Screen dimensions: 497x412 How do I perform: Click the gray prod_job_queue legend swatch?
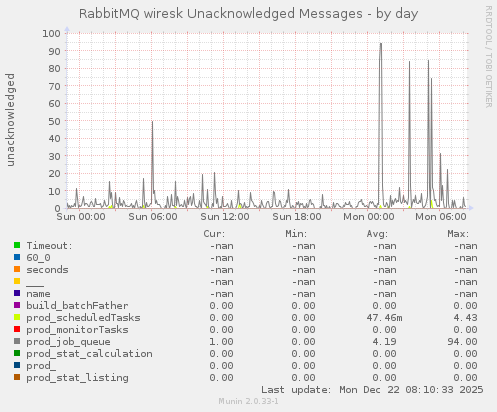click(17, 341)
